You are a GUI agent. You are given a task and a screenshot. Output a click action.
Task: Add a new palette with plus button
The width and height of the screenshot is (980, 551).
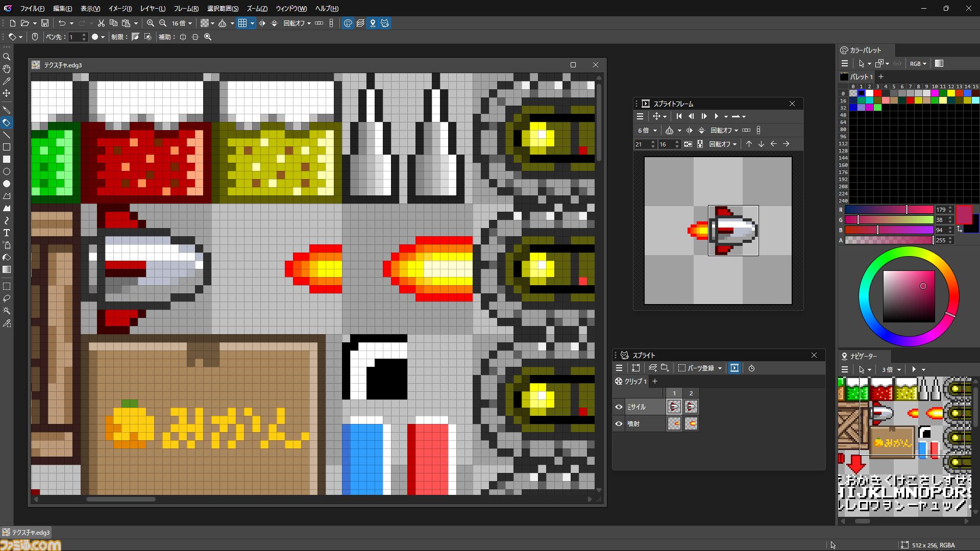point(880,77)
